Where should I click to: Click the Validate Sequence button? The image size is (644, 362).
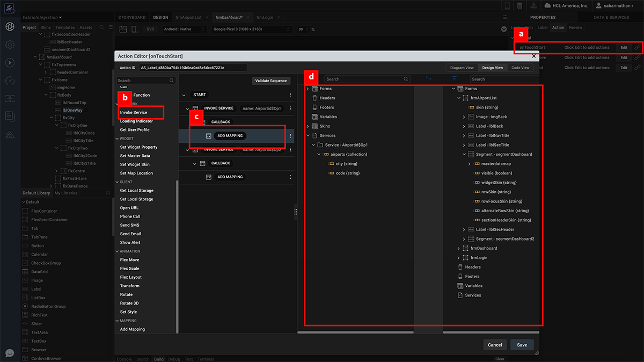(271, 81)
